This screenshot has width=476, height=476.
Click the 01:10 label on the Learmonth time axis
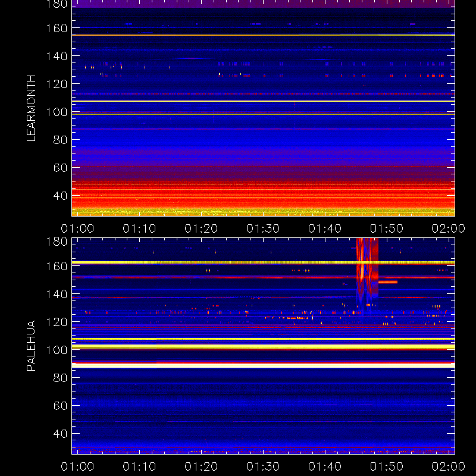coord(139,228)
